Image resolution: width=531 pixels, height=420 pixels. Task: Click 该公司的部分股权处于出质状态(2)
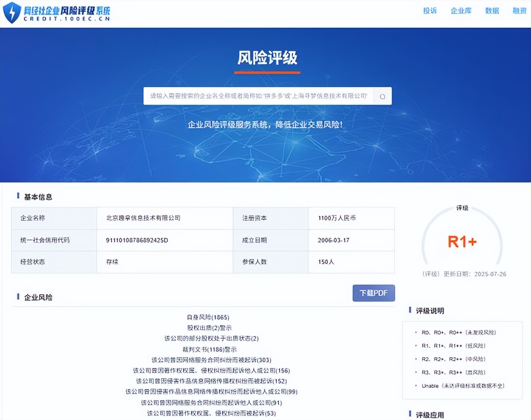211,339
